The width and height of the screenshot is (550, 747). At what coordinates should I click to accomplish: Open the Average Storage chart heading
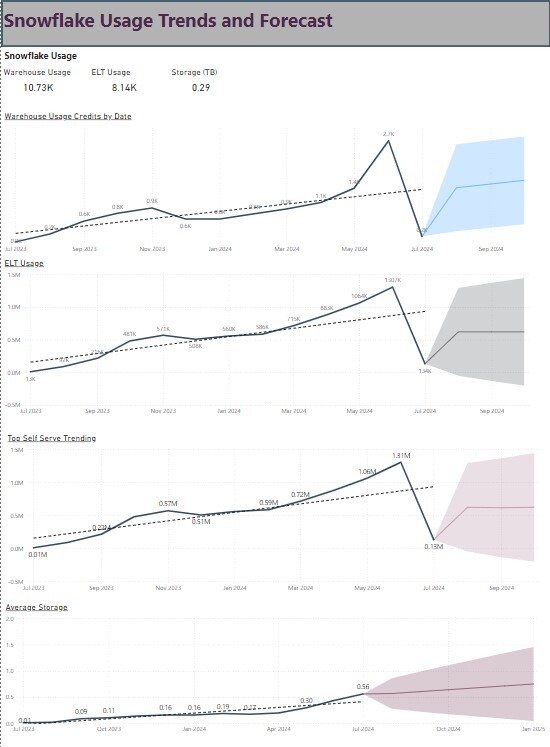pyautogui.click(x=36, y=607)
